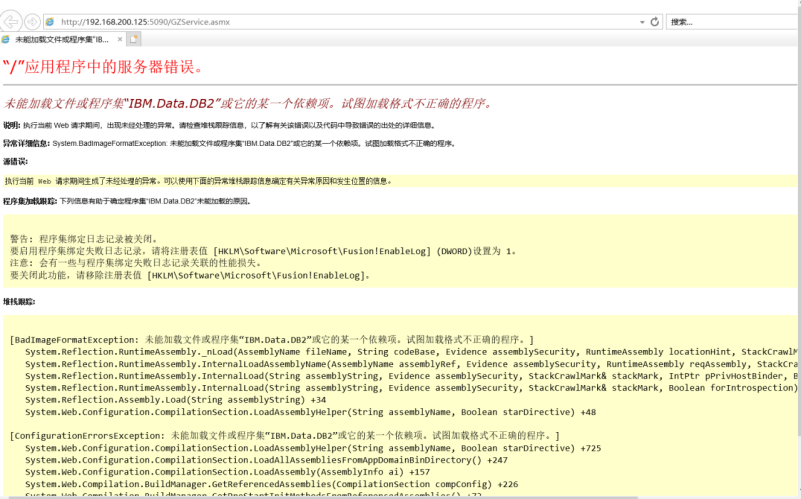The width and height of the screenshot is (801, 499).
Task: Click the browser Back arrow button
Action: click(11, 21)
